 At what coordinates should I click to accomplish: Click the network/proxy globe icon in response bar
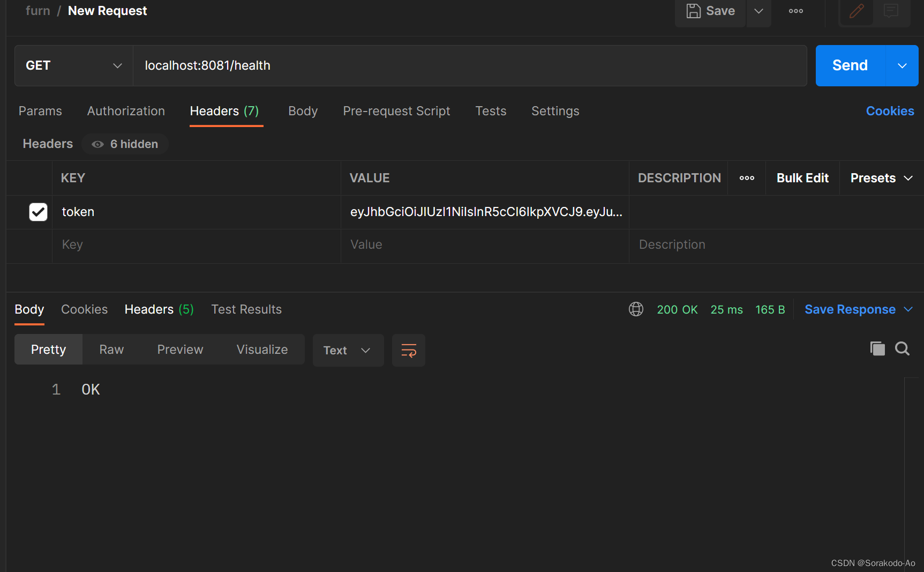(636, 309)
